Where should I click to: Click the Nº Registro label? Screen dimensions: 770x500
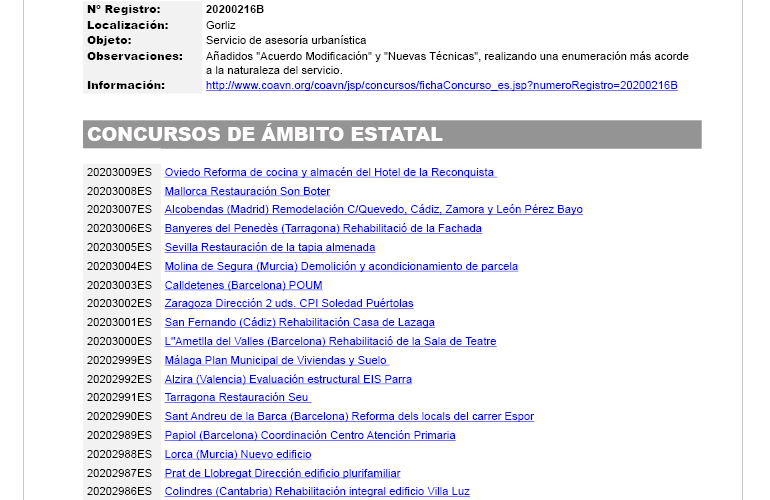point(124,9)
